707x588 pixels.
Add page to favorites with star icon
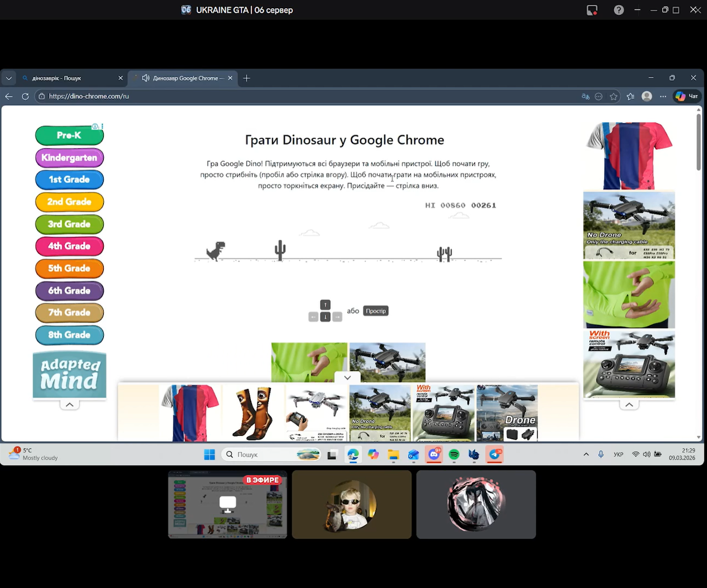614,96
